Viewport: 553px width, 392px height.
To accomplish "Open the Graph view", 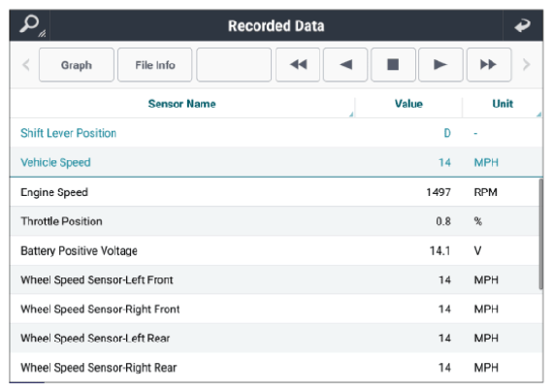I will (x=77, y=65).
